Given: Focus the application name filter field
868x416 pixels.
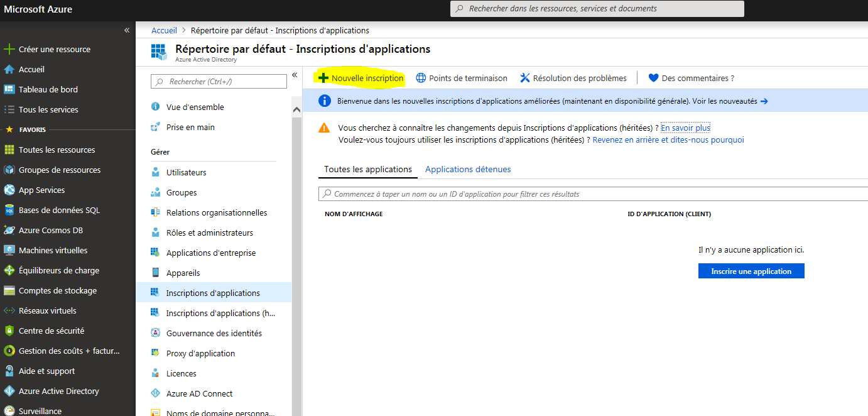Looking at the screenshot, I should (x=593, y=194).
